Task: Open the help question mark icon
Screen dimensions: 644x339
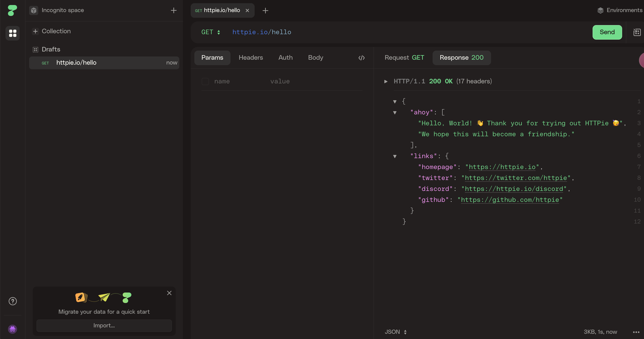Action: coord(13,301)
